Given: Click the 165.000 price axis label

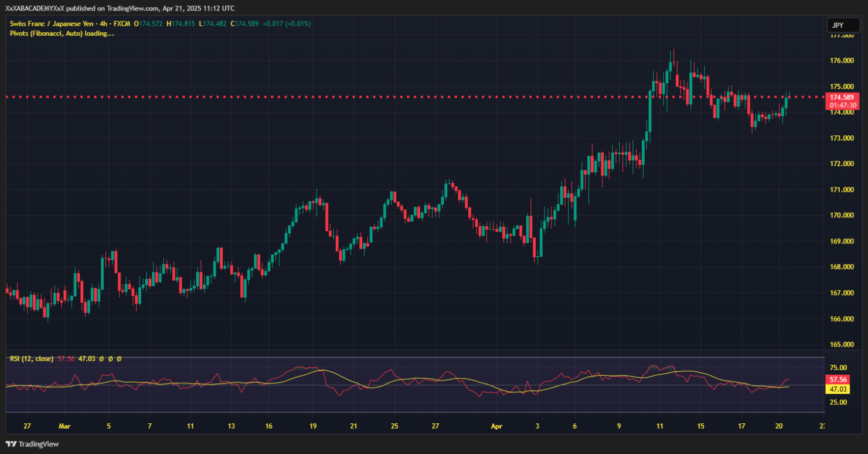Looking at the screenshot, I should pos(842,345).
